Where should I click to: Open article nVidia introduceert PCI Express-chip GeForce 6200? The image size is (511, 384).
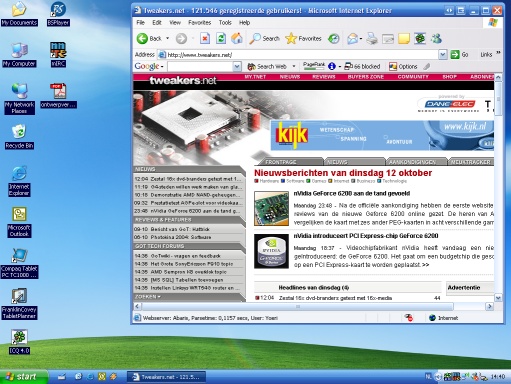coord(366,236)
